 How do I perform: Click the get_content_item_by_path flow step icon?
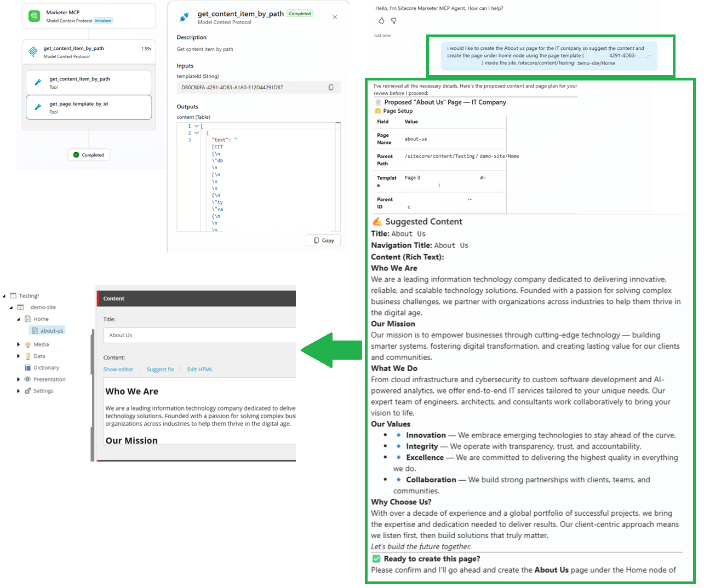pyautogui.click(x=33, y=52)
